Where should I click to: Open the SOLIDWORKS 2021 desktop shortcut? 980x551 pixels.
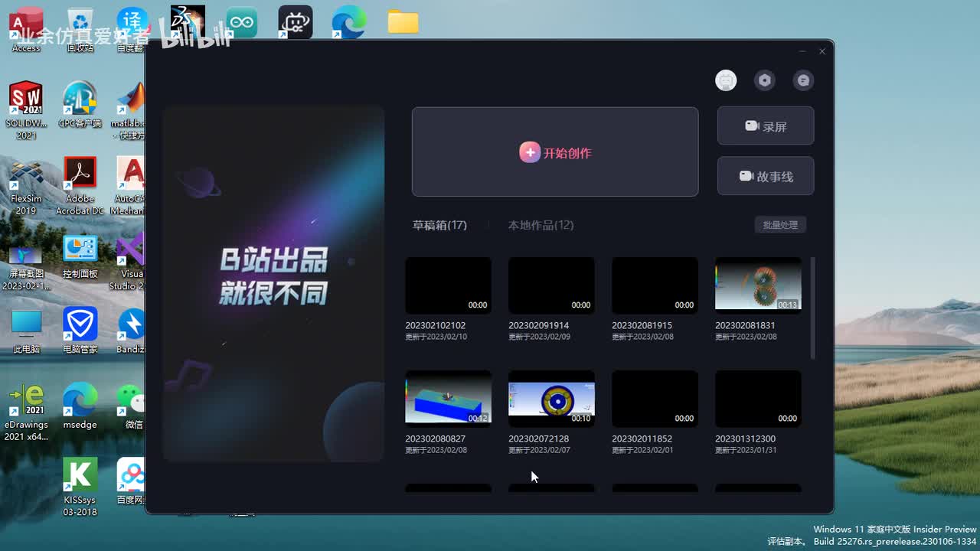pyautogui.click(x=26, y=110)
